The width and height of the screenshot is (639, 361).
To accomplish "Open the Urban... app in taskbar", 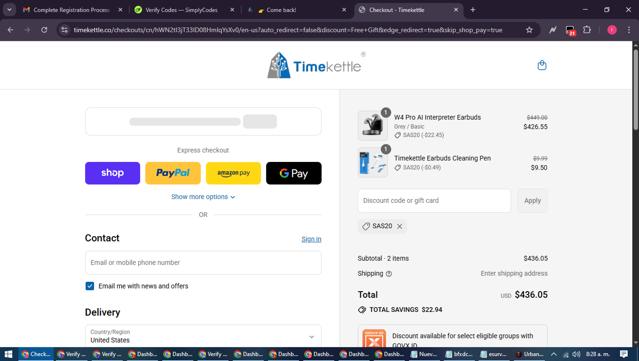I will 530,354.
